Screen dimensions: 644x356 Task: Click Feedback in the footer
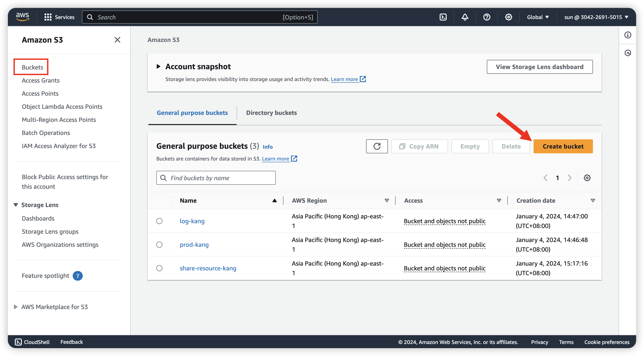point(72,342)
